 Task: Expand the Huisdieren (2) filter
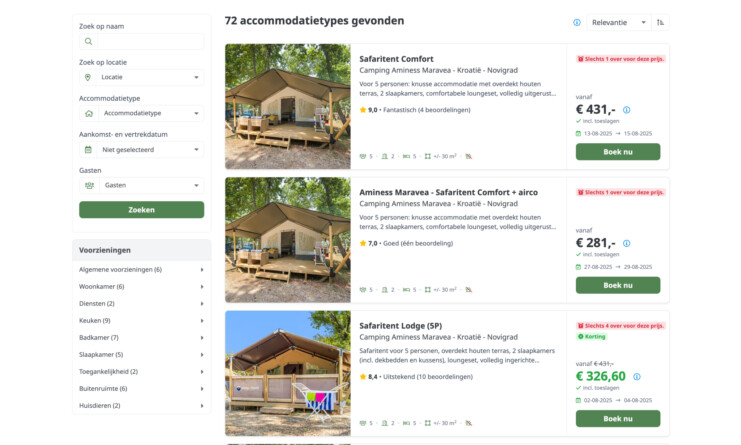coord(141,406)
